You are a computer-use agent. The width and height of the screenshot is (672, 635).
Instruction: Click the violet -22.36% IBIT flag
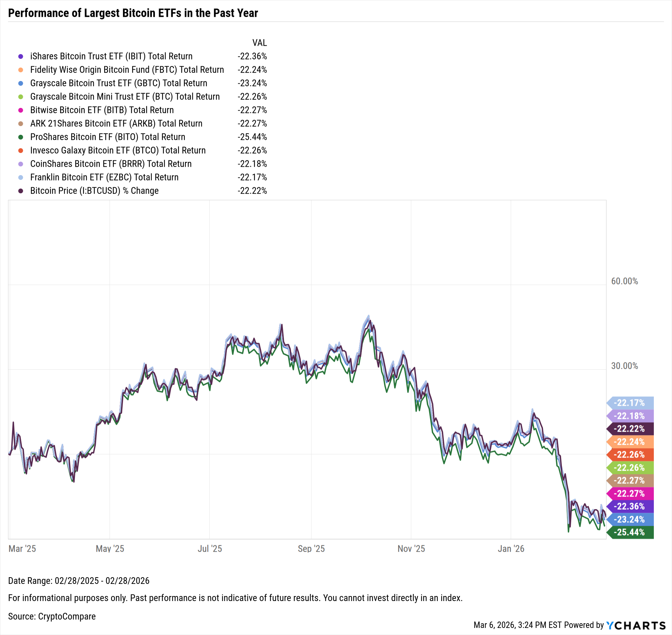coord(630,507)
